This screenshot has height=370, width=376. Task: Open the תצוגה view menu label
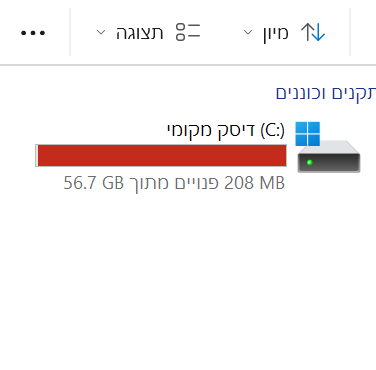click(139, 33)
